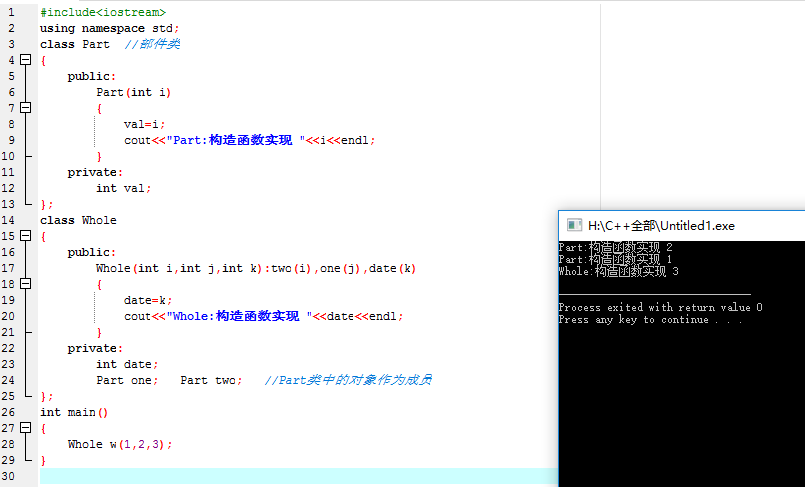This screenshot has height=487, width=805.
Task: Collapse the Part constructor fold marker at line 7
Action: point(26,108)
